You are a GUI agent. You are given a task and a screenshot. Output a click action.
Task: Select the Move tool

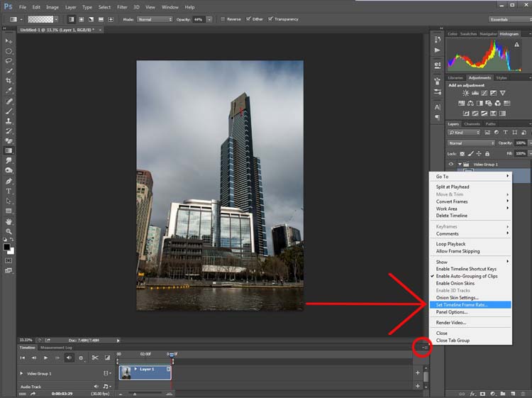click(9, 41)
